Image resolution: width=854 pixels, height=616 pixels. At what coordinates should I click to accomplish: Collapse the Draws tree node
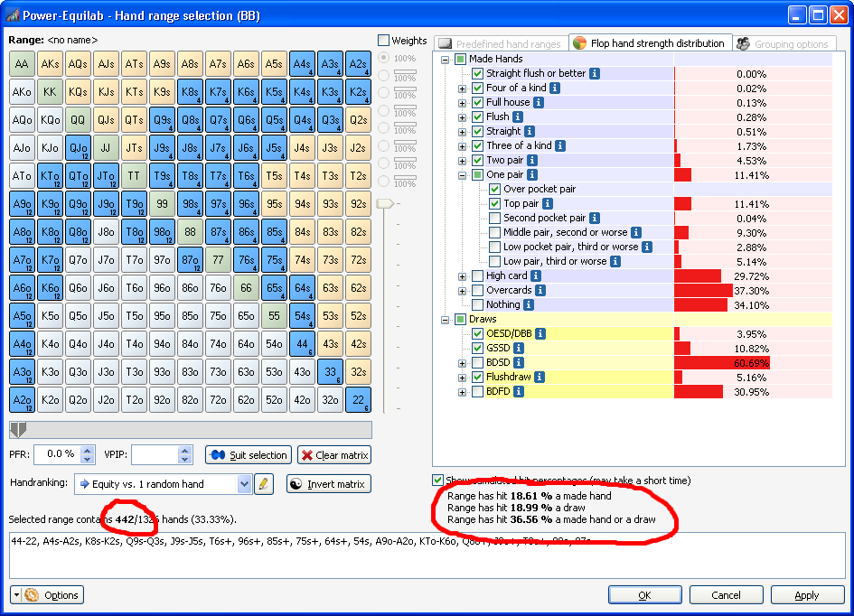tap(445, 320)
